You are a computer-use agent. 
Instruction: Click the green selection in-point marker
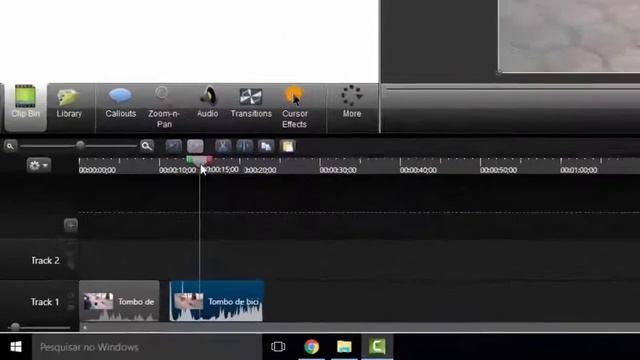(190, 159)
